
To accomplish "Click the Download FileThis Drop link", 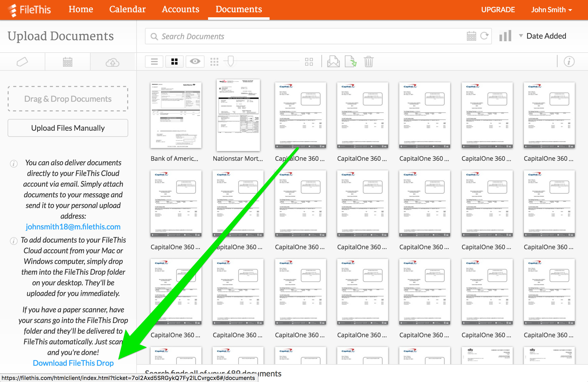I will pyautogui.click(x=73, y=363).
